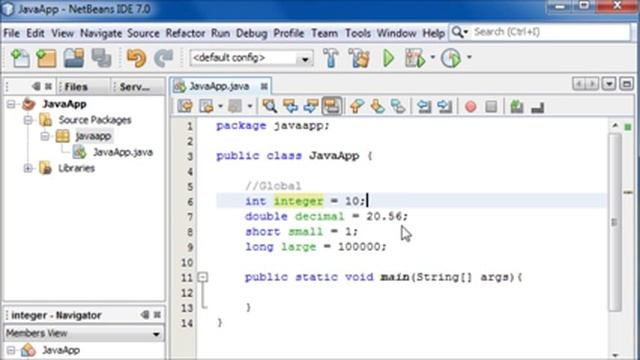Image resolution: width=640 pixels, height=360 pixels.
Task: Click the New File toolbar icon
Action: pyautogui.click(x=20, y=58)
